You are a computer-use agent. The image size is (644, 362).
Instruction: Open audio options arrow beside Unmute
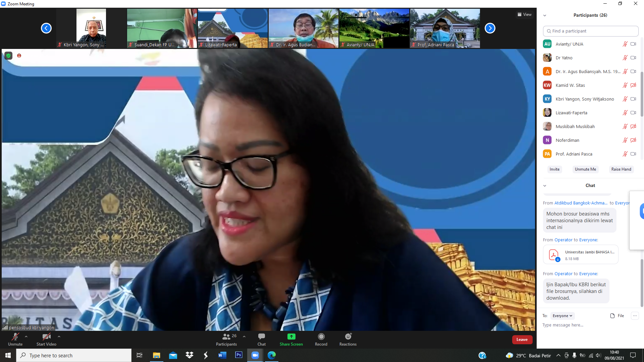26,337
